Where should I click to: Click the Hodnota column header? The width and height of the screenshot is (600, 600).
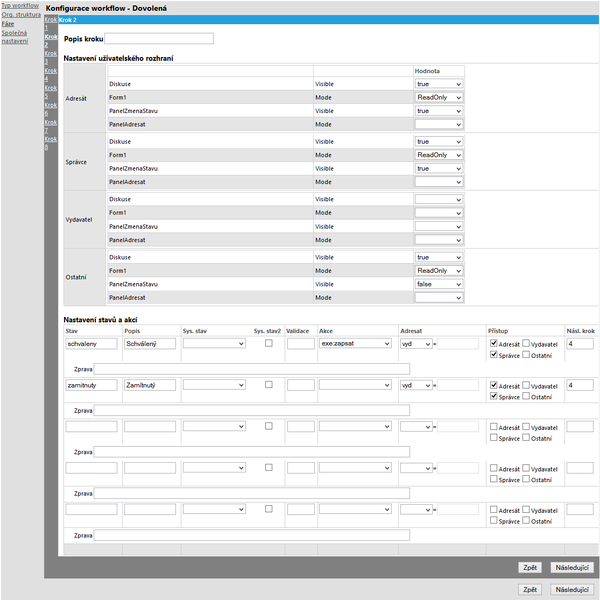(427, 71)
